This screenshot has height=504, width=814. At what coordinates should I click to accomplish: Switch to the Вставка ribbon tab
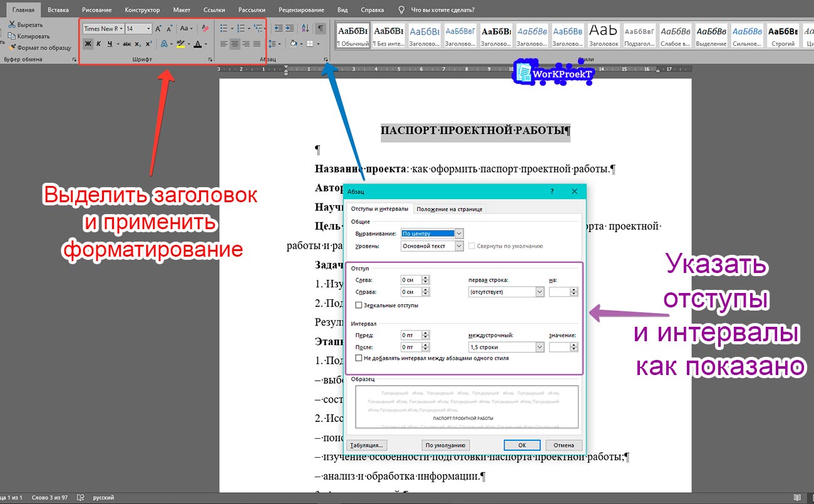(58, 9)
